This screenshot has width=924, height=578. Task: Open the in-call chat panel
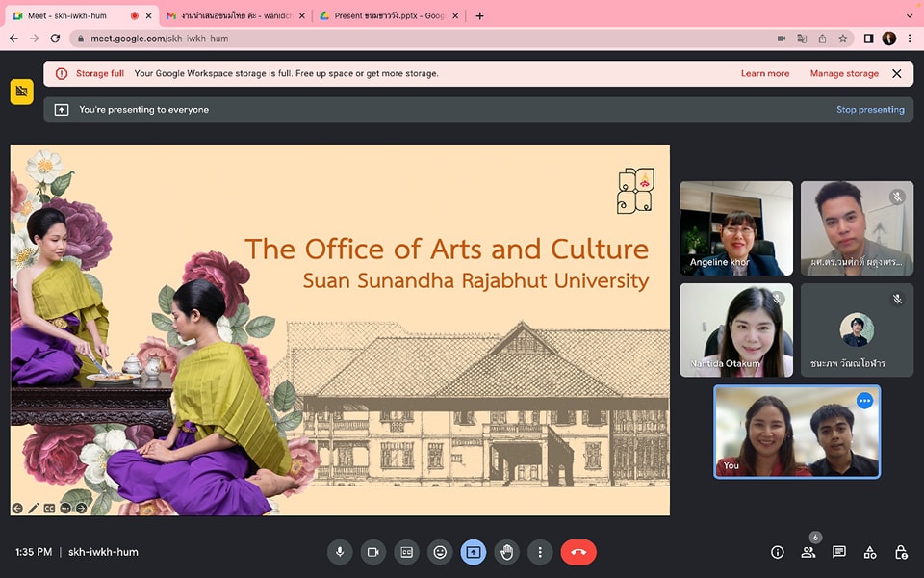pyautogui.click(x=839, y=552)
